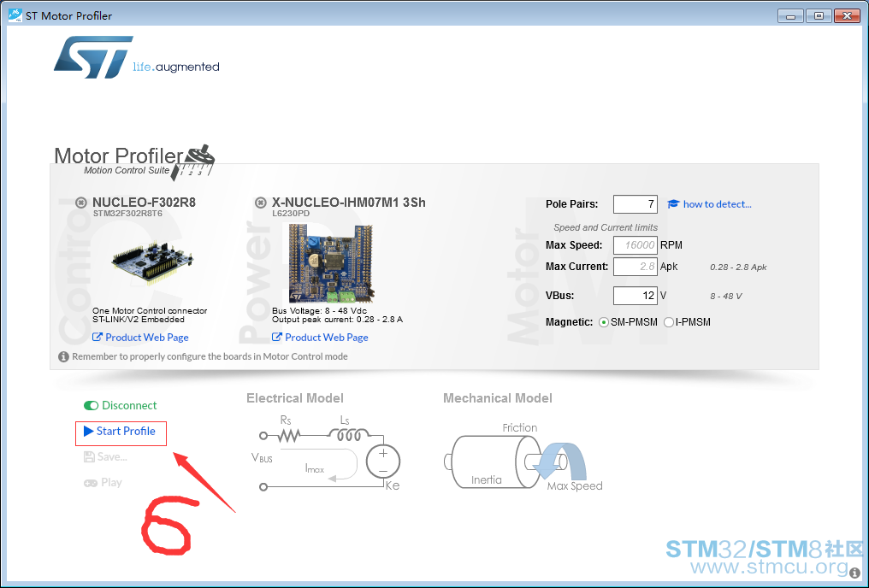Select the SM-PMSM magnetic radio button

[604, 322]
